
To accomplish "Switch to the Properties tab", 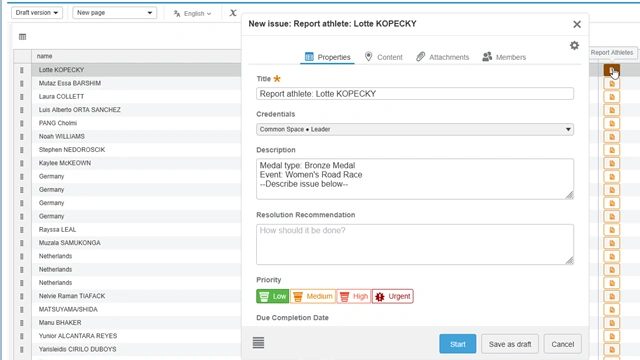I will point(327,57).
